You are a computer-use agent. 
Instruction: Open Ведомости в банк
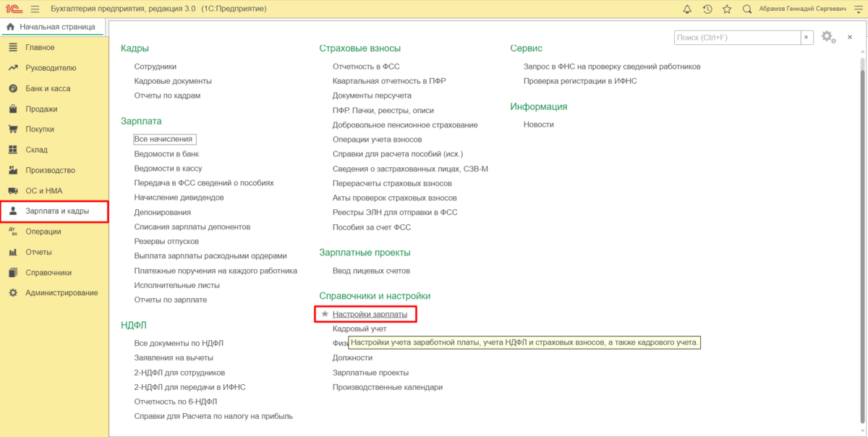coord(166,154)
